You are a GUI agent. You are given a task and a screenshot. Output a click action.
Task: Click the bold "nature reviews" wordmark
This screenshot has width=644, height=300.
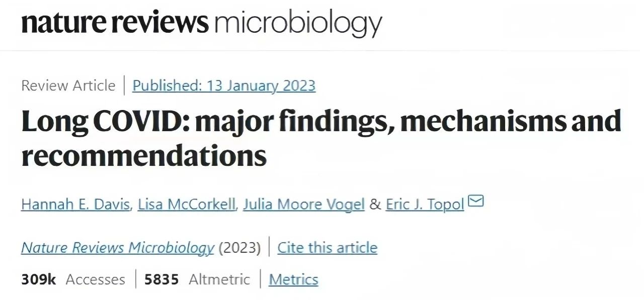114,23
